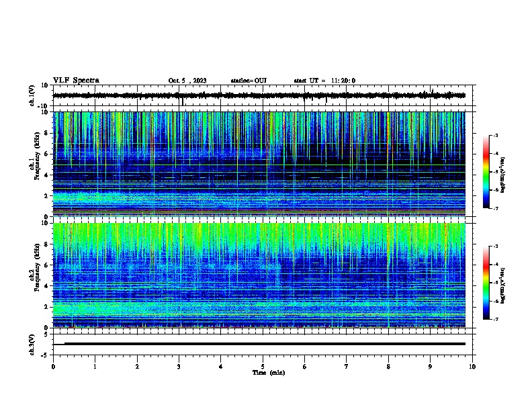The width and height of the screenshot is (532, 411).
Task: Click the "station=OUI" label
Action: coord(249,81)
